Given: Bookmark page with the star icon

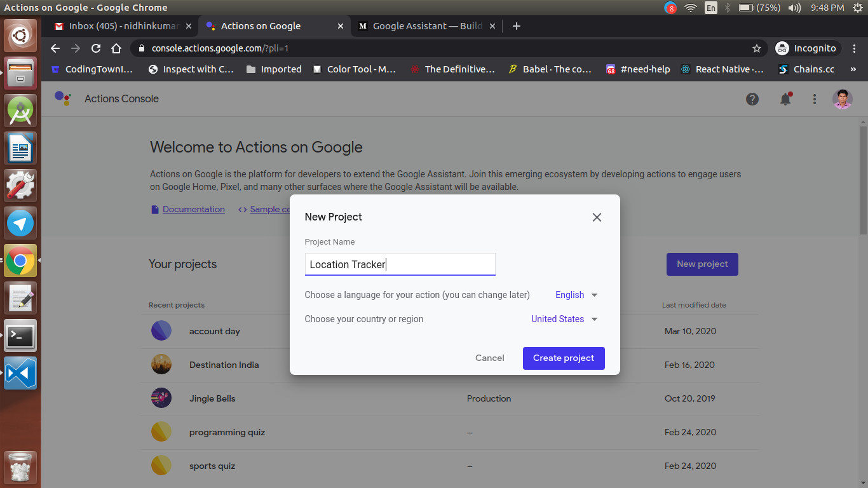Looking at the screenshot, I should [757, 48].
